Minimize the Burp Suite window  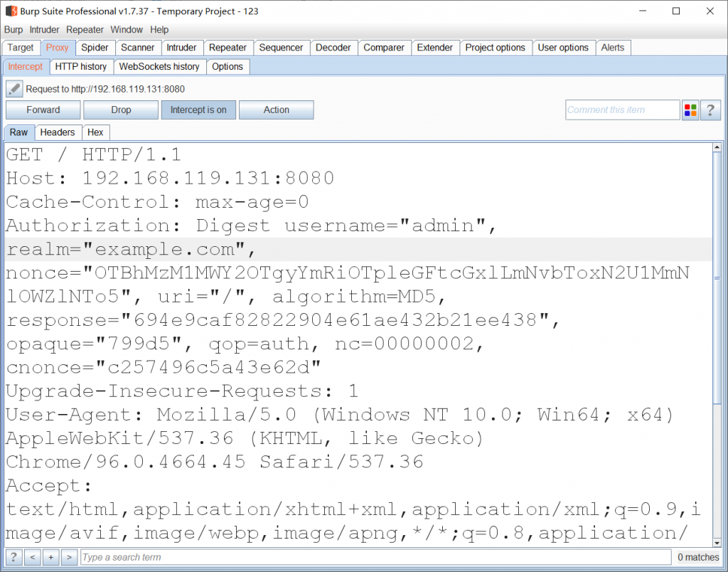pos(643,11)
